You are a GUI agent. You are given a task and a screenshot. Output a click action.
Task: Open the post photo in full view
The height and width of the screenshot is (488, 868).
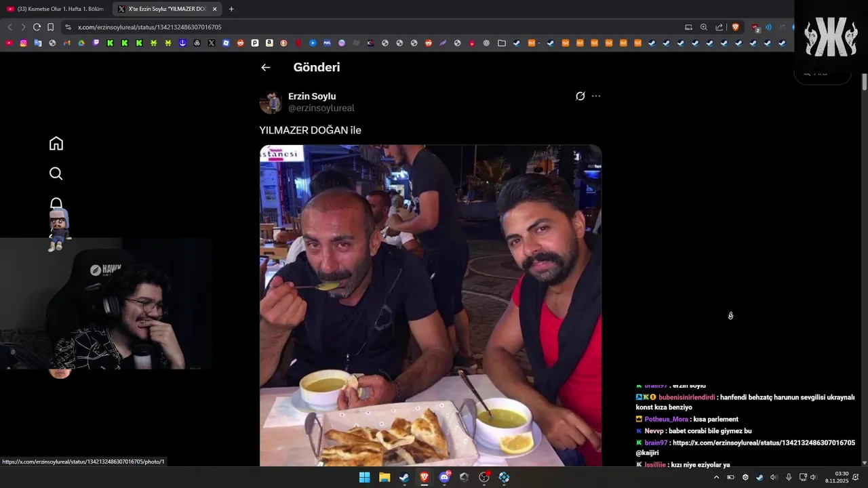431,305
